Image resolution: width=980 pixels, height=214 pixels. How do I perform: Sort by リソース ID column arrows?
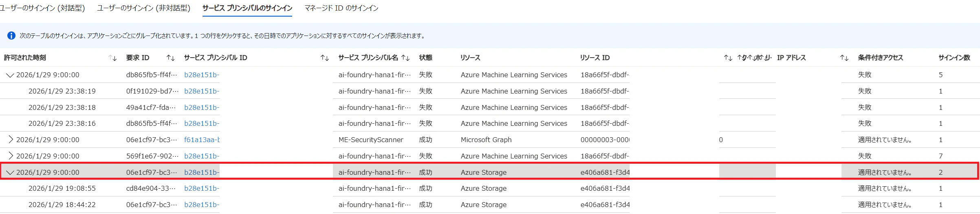728,58
